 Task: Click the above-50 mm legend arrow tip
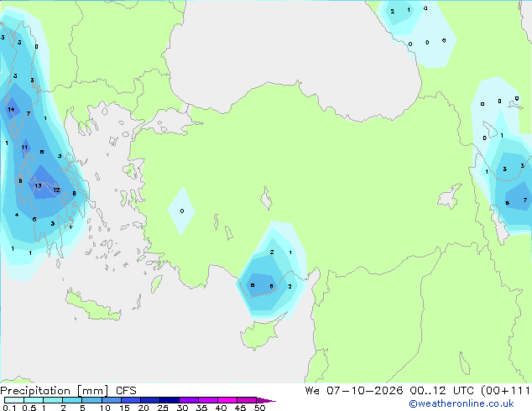pos(266,400)
